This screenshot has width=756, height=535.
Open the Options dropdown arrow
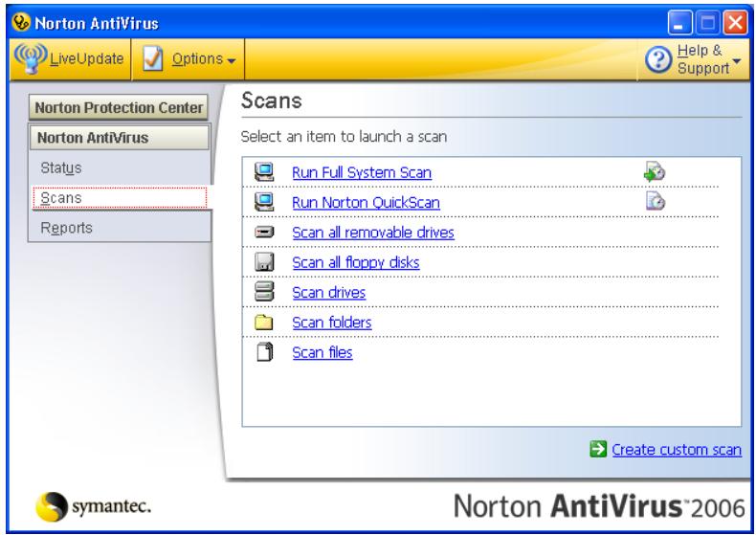(232, 60)
